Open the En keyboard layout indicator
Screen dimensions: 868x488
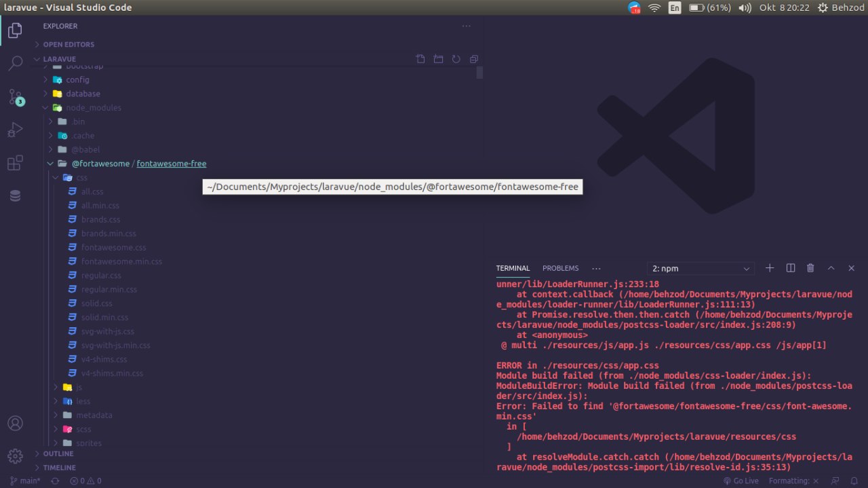pyautogui.click(x=675, y=7)
